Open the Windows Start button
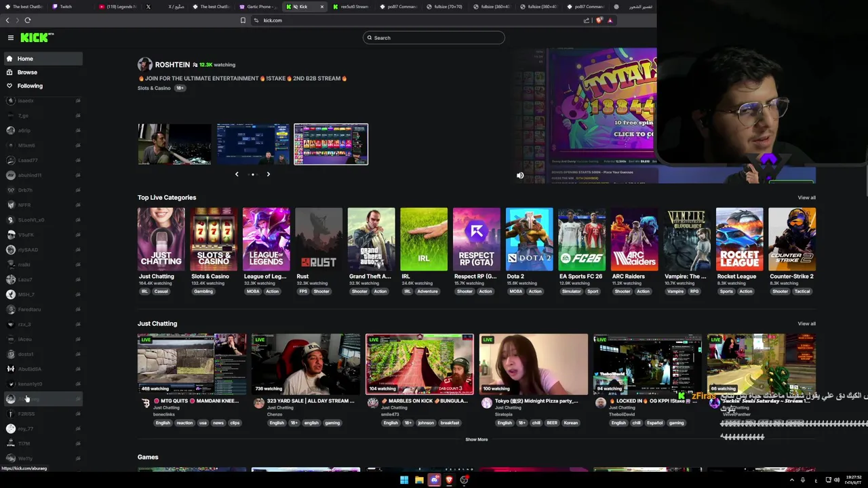 [x=404, y=480]
